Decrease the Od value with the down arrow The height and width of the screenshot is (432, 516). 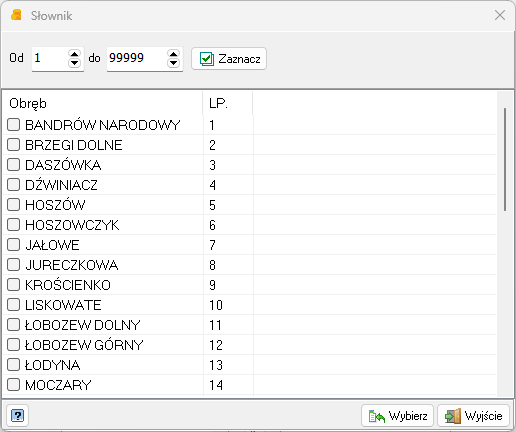click(74, 63)
